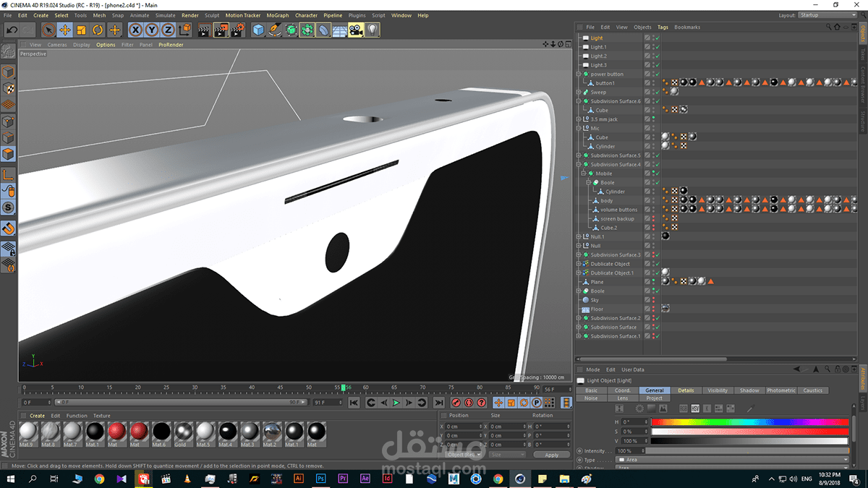Click the hue color gradient slider
This screenshot has width=868, height=488.
coord(749,421)
